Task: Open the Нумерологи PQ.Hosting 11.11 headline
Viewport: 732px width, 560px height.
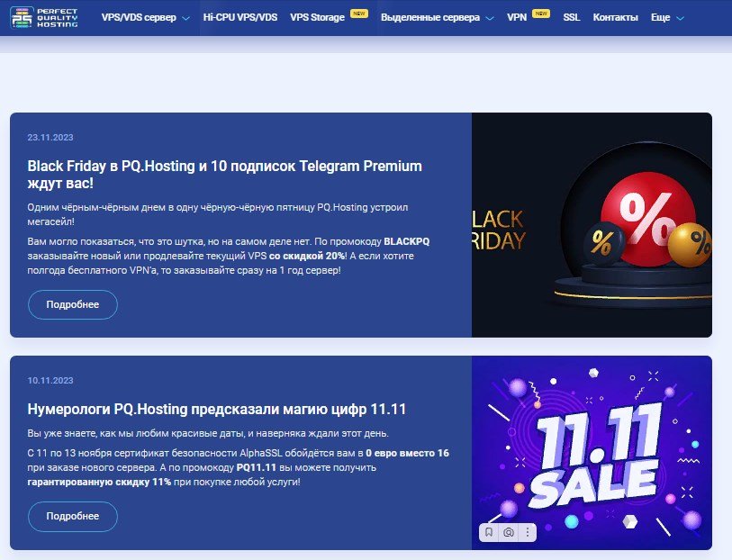Action: pos(217,410)
